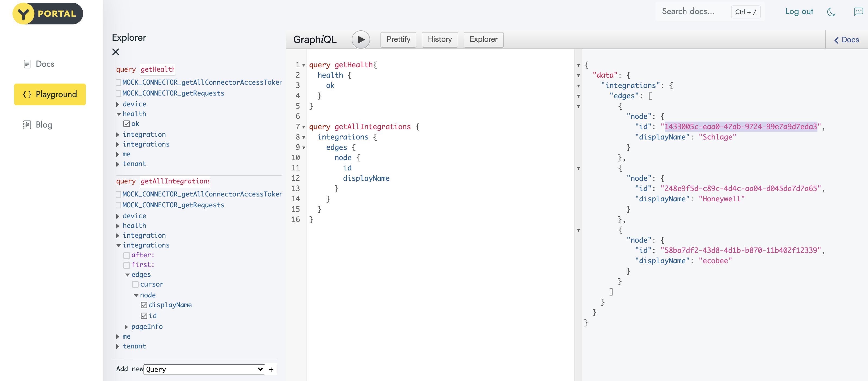
Task: Navigate to the Docs section
Action: 44,63
